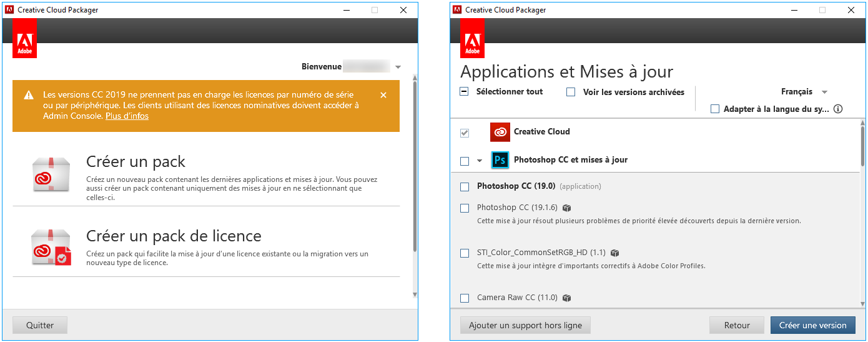Image resolution: width=868 pixels, height=342 pixels.
Task: Tick the STI_Color_CommonSetRGB_HD checkbox
Action: [x=465, y=253]
